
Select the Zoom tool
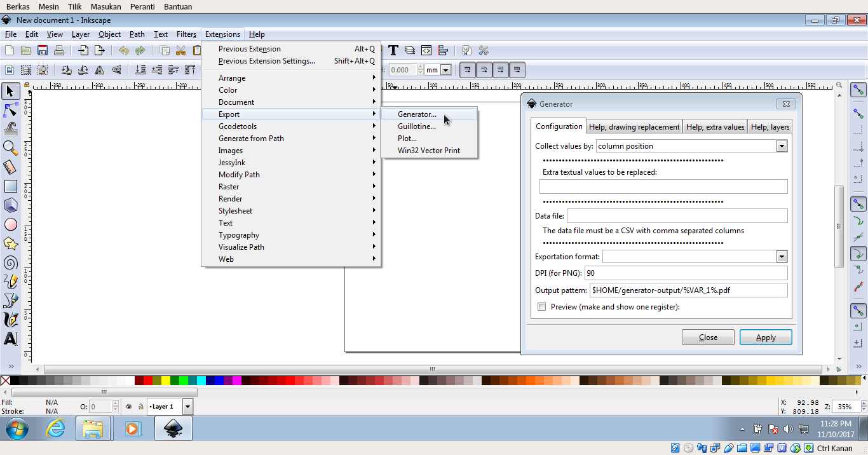tap(10, 148)
